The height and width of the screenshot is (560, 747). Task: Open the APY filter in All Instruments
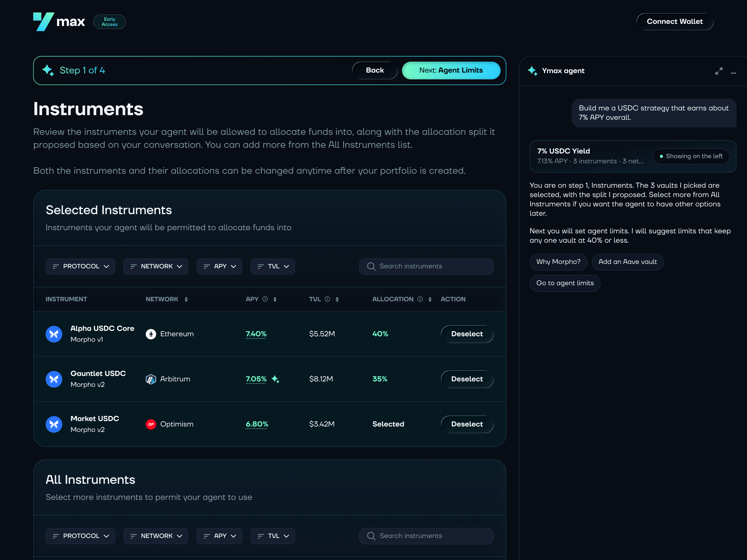pyautogui.click(x=219, y=536)
